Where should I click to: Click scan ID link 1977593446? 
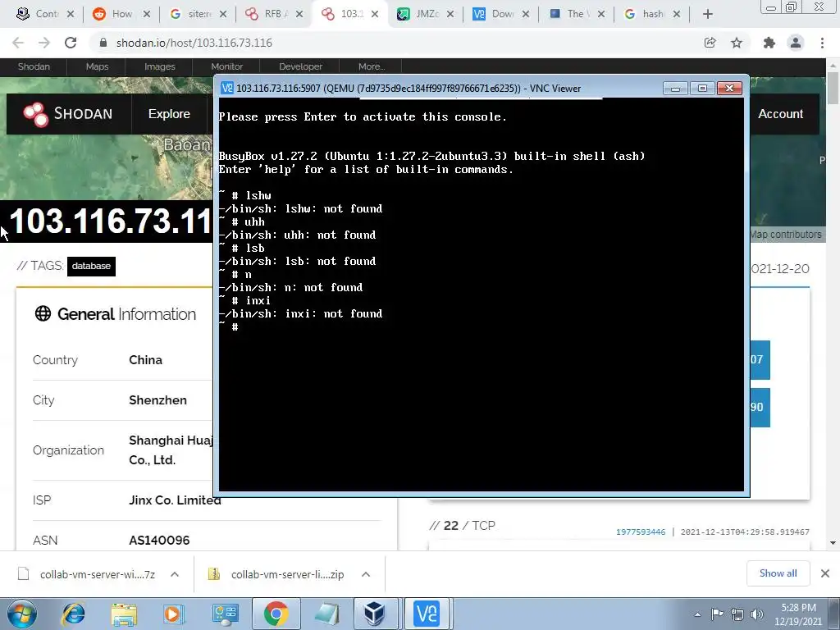[640, 532]
